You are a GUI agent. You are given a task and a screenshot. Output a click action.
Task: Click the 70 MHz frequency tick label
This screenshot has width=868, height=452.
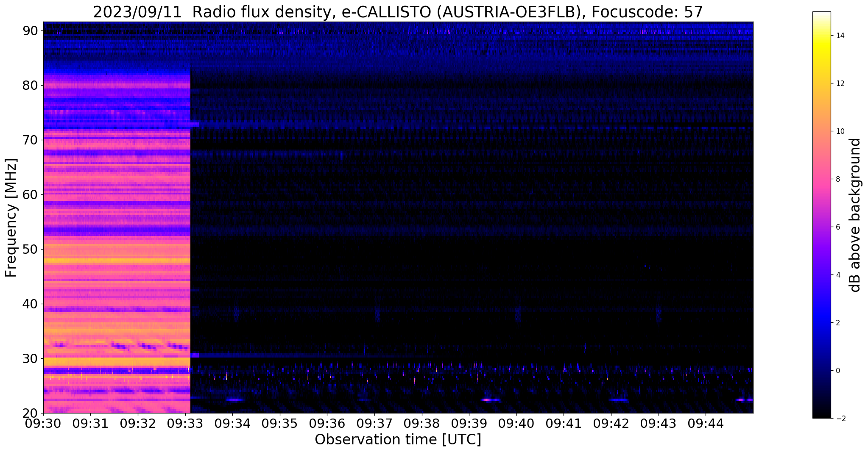pos(31,140)
